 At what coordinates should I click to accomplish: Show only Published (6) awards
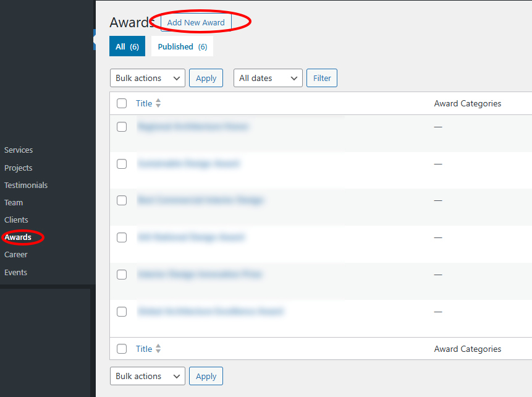tap(182, 46)
